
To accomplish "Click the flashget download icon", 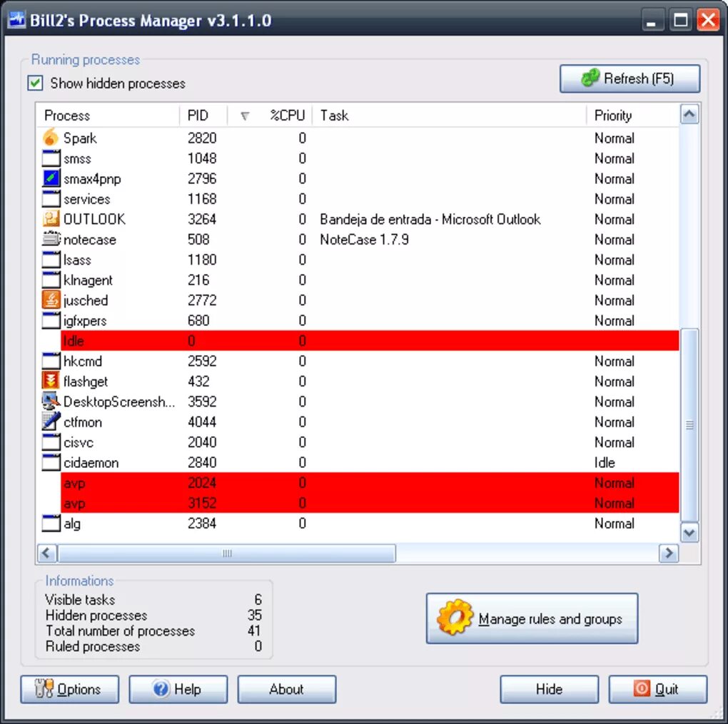I will [x=51, y=381].
